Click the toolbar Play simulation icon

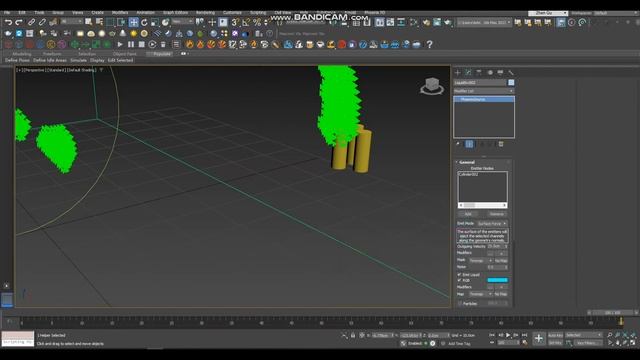pos(120,44)
